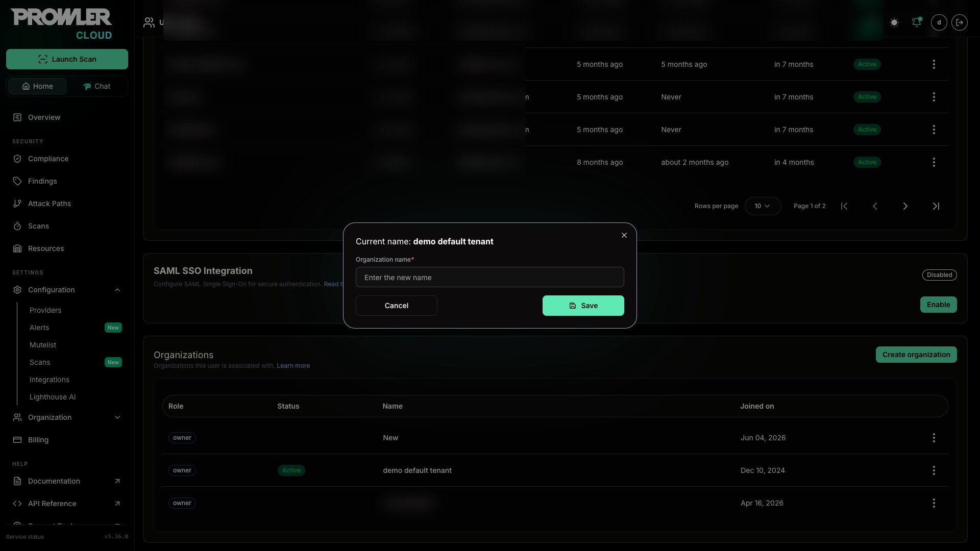
Task: Click the Resources stack icon
Action: click(x=17, y=248)
